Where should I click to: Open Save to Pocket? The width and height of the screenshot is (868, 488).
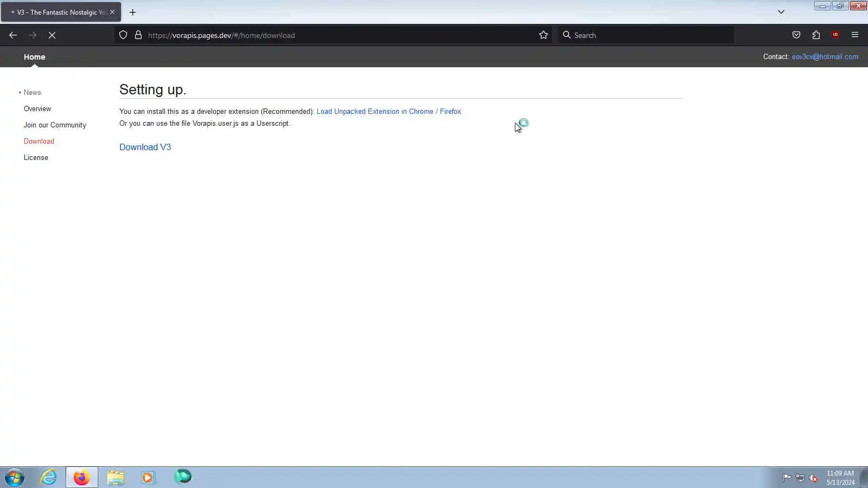pos(796,35)
